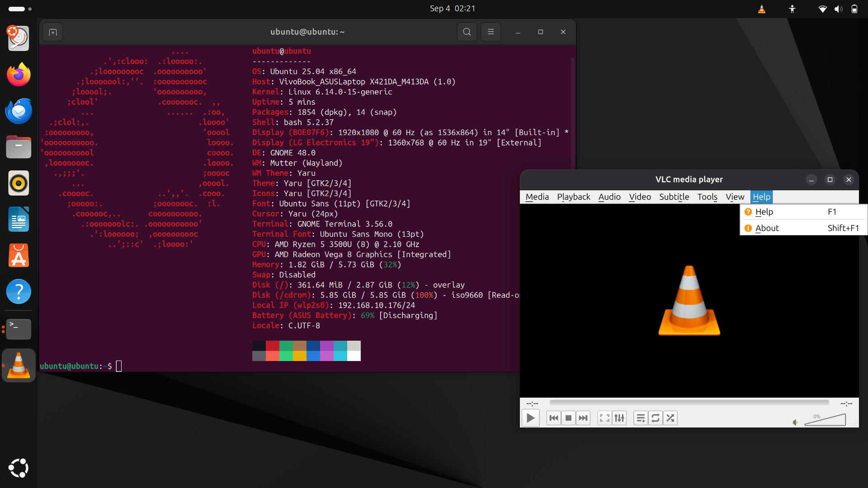Open VLC Media menu
Viewport: 868px width, 488px height.
(537, 197)
